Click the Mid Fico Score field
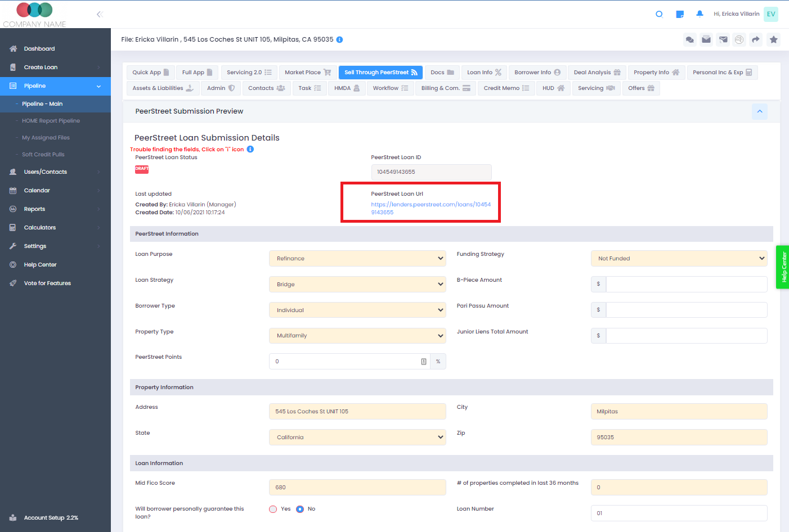789x532 pixels. point(357,488)
